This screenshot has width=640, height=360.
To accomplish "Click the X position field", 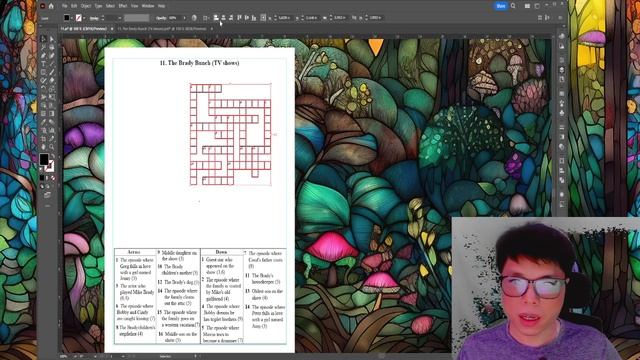I will pyautogui.click(x=283, y=18).
